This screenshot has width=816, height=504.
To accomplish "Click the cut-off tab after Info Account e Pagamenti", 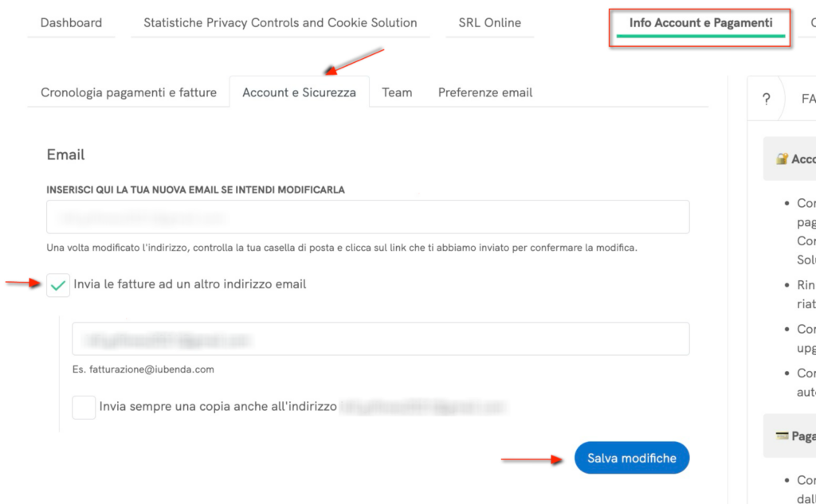I will 811,23.
